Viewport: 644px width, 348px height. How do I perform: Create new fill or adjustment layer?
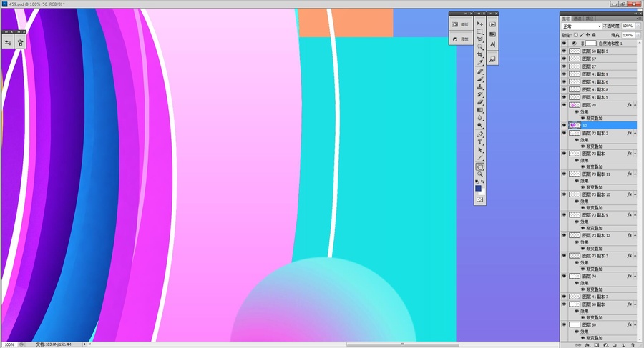coord(605,345)
